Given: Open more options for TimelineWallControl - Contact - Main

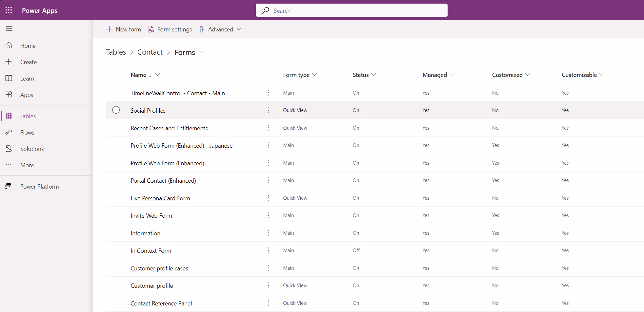Looking at the screenshot, I should pyautogui.click(x=268, y=93).
